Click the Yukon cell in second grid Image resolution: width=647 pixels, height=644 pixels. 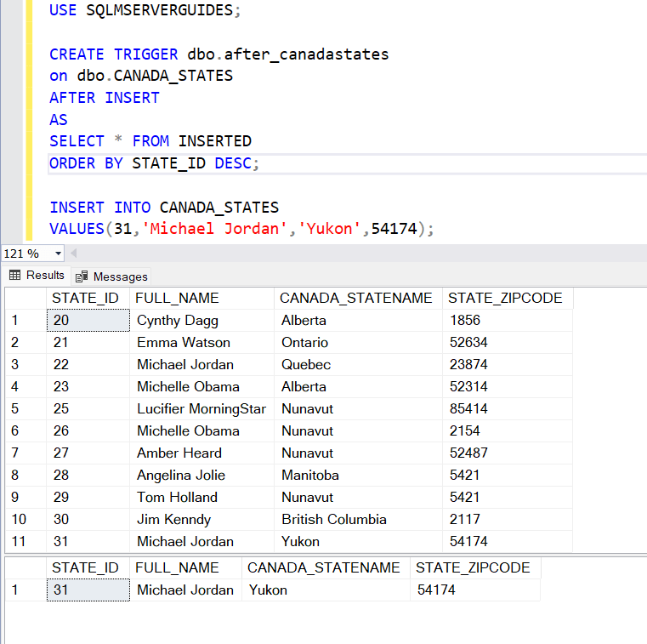(x=326, y=590)
